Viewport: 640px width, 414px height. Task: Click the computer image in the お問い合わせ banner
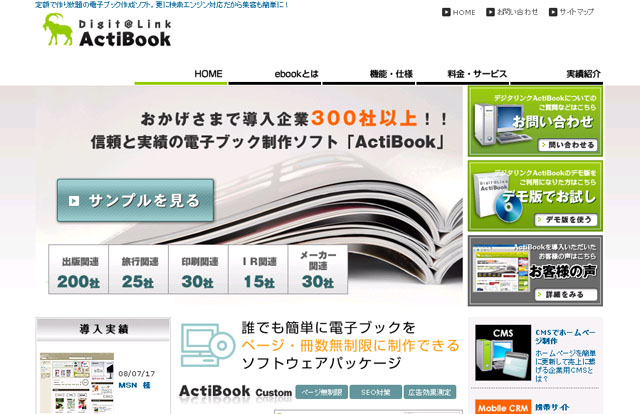(x=501, y=125)
